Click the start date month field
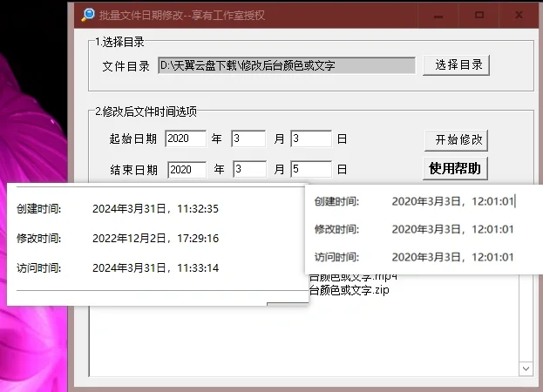 248,139
